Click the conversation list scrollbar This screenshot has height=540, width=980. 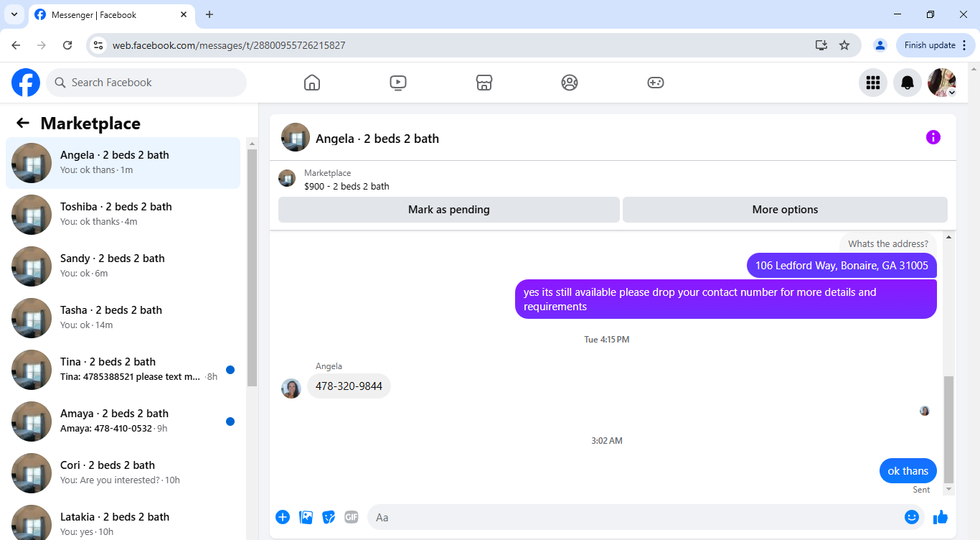[x=252, y=268]
